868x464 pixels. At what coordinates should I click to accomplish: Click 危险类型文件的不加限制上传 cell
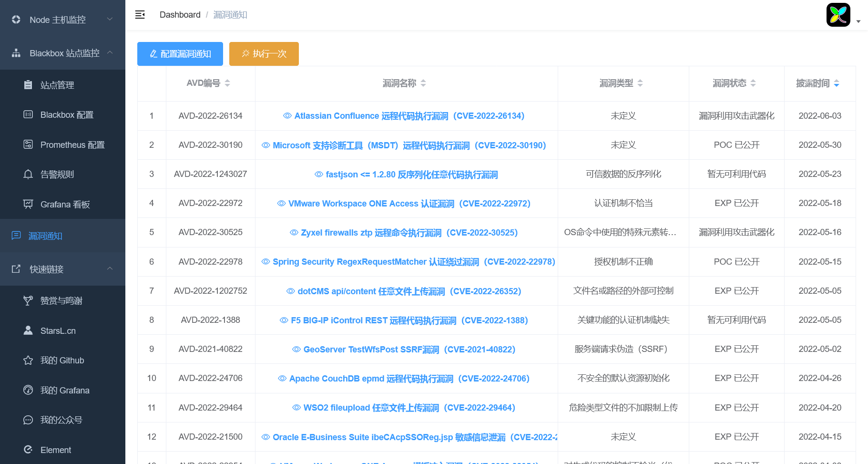623,408
